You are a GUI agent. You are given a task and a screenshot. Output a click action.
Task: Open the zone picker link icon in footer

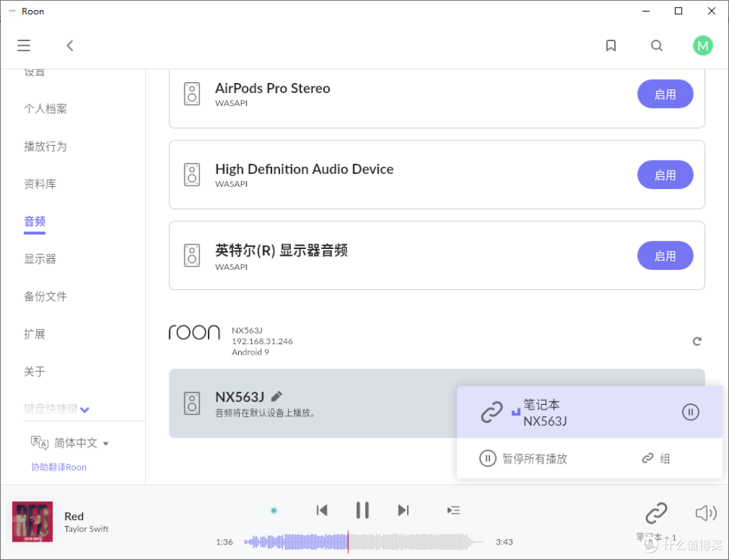[x=656, y=513]
